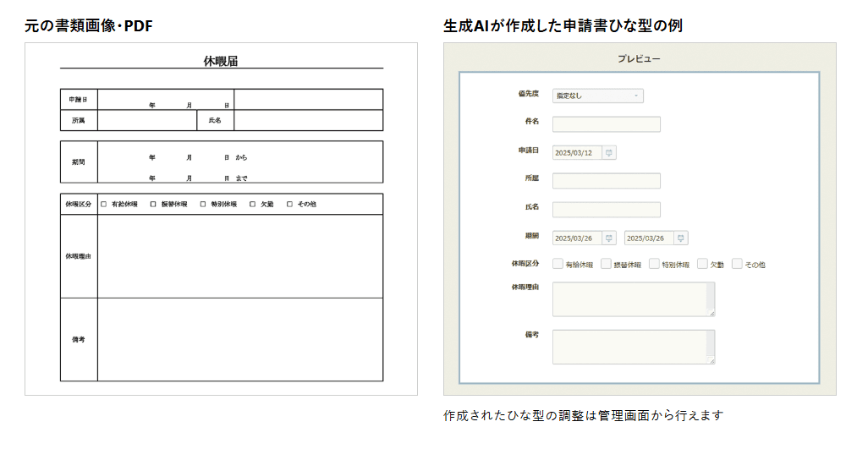Screen dimensions: 868x449
Task: Click the 備考 text area in preview
Action: [634, 348]
